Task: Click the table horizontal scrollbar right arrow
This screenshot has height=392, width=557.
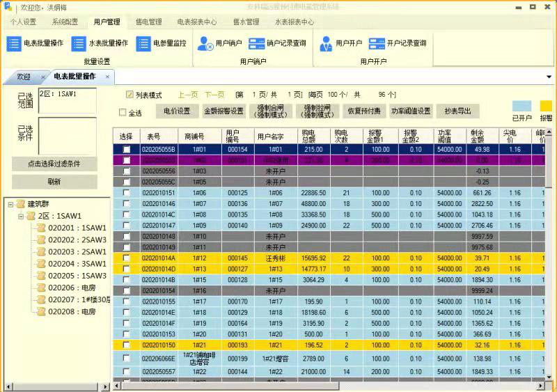Action: (x=541, y=386)
